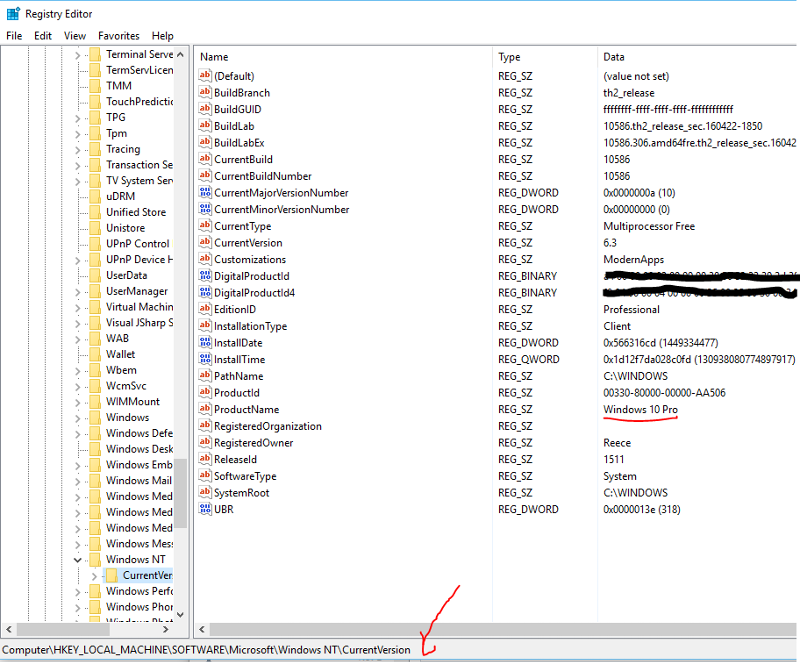The height and width of the screenshot is (662, 800).
Task: Select the string icon of EditionID value
Action: [x=205, y=309]
